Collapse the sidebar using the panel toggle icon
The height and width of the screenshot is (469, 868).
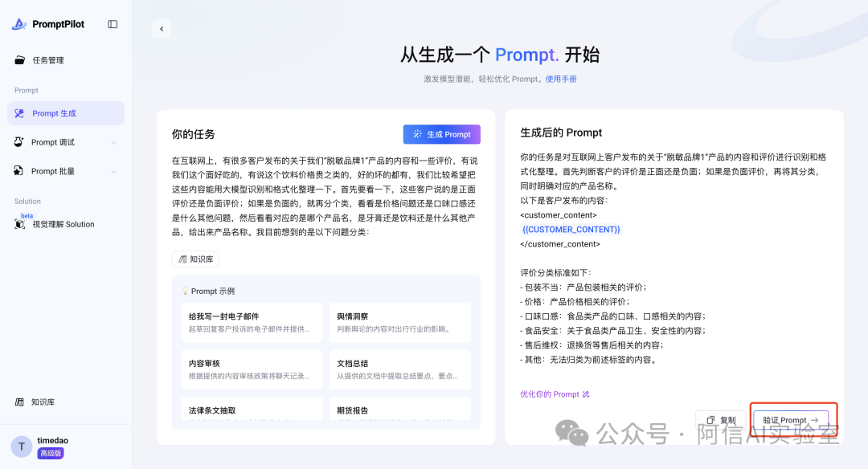pos(113,24)
